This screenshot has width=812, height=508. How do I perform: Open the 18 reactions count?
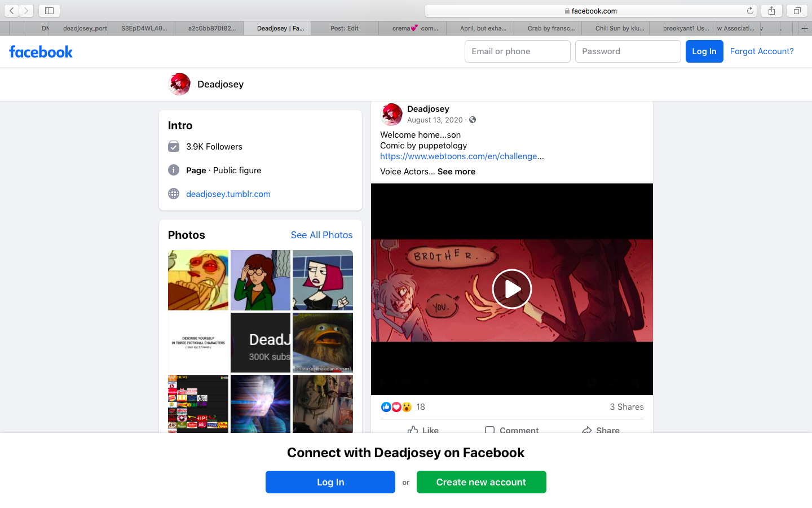421,407
